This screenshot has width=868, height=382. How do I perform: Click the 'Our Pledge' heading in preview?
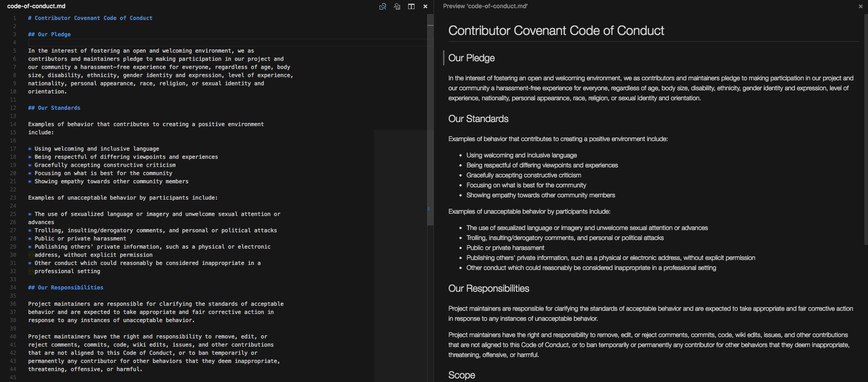[471, 58]
